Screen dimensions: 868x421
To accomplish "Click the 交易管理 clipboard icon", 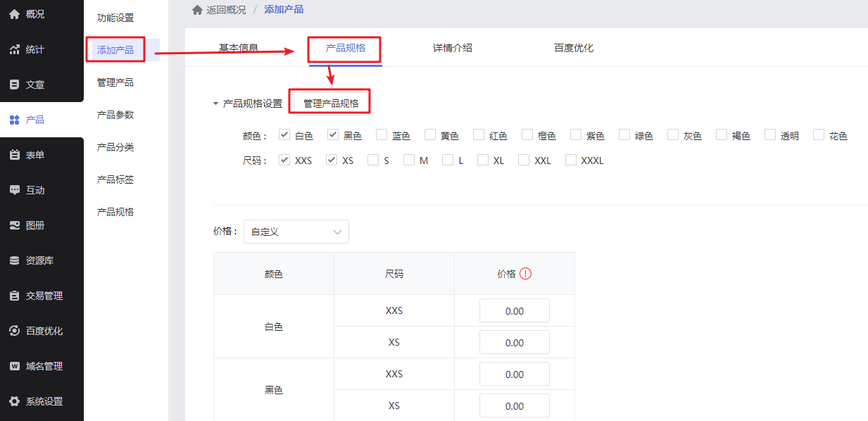I will (14, 296).
